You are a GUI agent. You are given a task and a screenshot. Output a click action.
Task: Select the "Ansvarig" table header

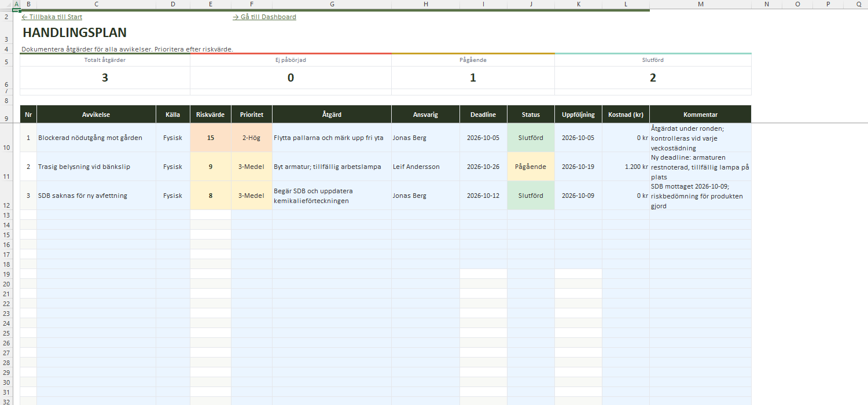pos(426,115)
